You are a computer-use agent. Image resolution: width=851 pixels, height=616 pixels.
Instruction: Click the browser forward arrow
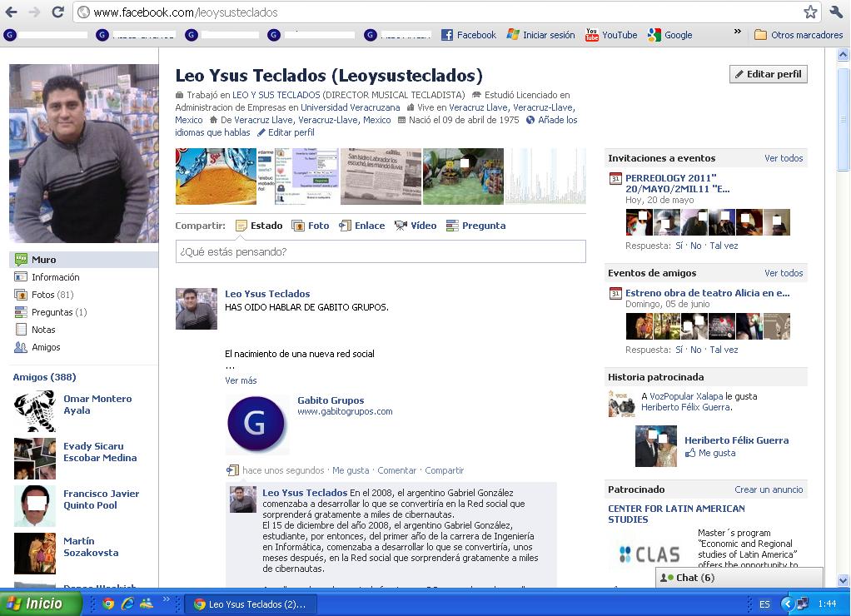point(34,12)
